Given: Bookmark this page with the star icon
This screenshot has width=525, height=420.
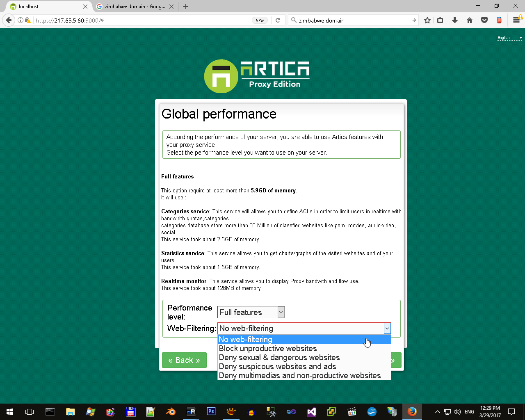Looking at the screenshot, I should (427, 20).
